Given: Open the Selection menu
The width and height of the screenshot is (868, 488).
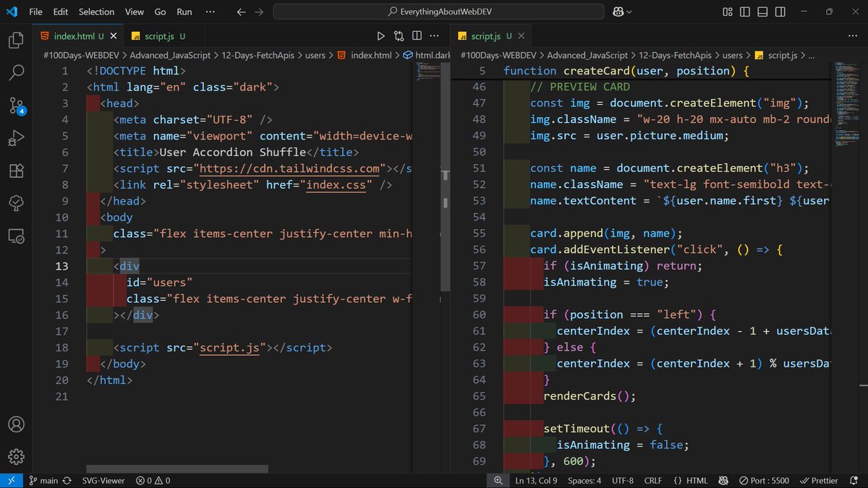Looking at the screenshot, I should (96, 12).
